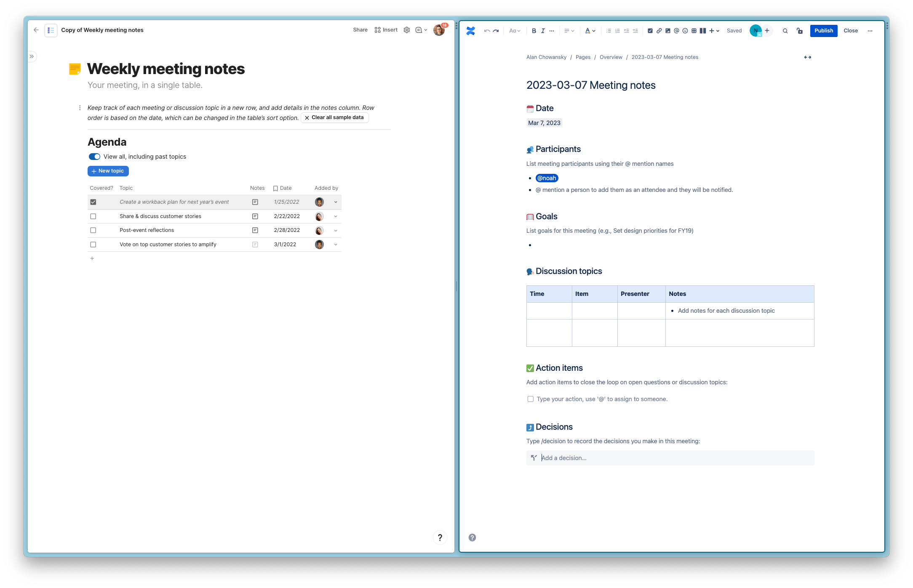Insert layouts using columns icon

click(x=702, y=31)
